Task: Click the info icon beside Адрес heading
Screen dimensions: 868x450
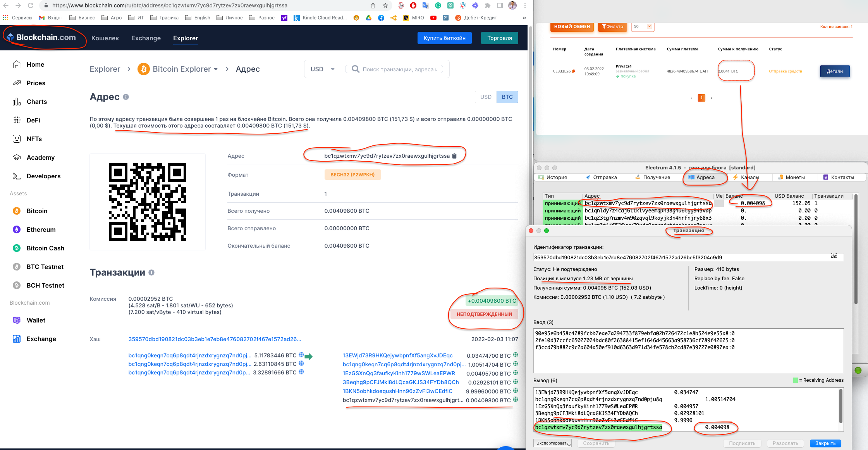Action: [126, 97]
